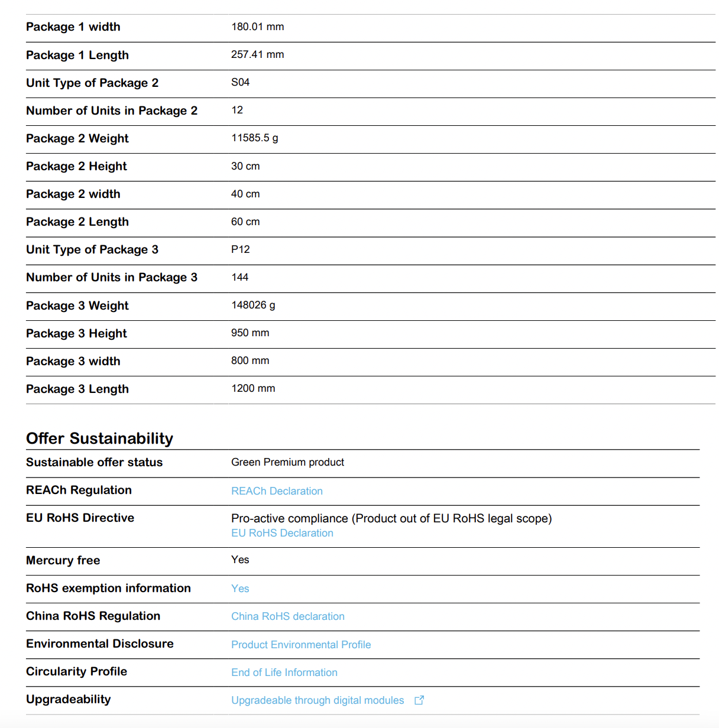
Task: Open the China RoHS declaration link
Action: click(x=287, y=616)
